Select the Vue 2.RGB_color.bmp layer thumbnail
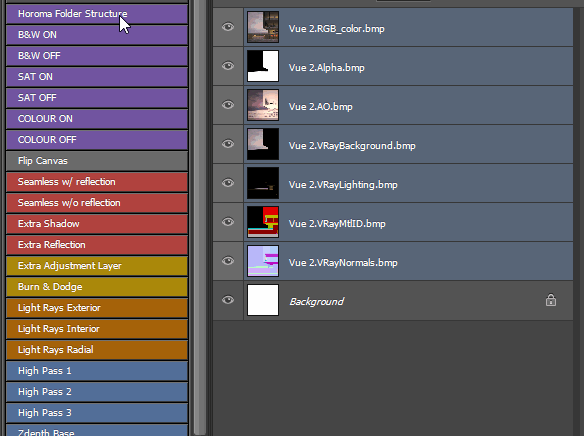The height and width of the screenshot is (436, 584). 263,27
